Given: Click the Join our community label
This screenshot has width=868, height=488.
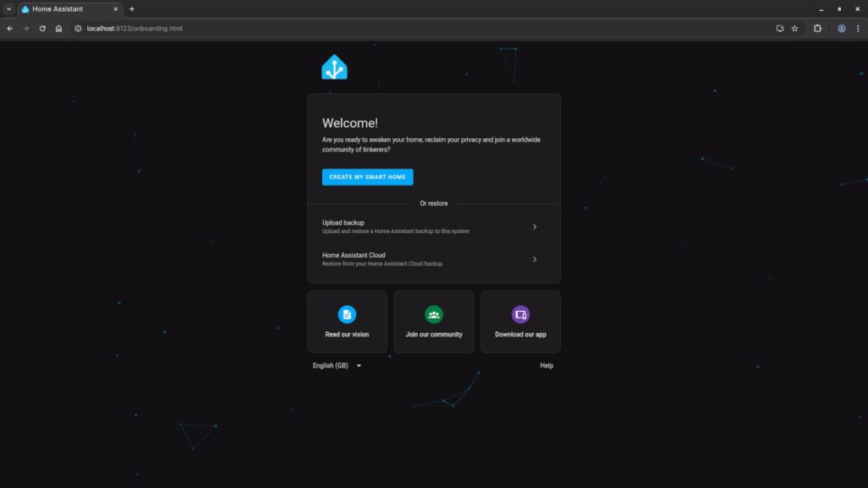Looking at the screenshot, I should point(434,334).
